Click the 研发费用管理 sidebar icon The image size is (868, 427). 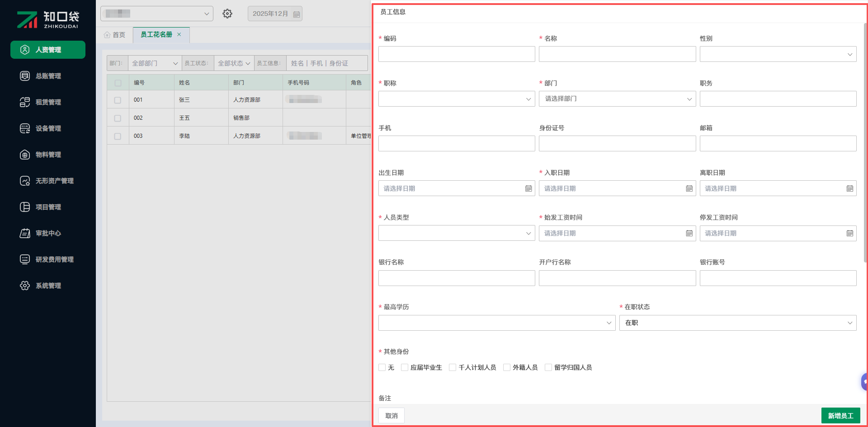coord(25,259)
